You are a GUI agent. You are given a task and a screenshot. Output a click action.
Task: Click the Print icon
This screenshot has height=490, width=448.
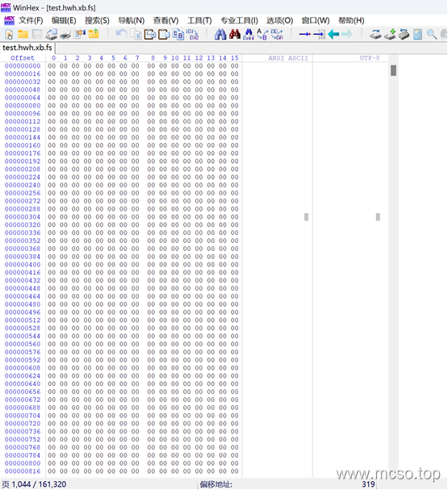pyautogui.click(x=65, y=35)
